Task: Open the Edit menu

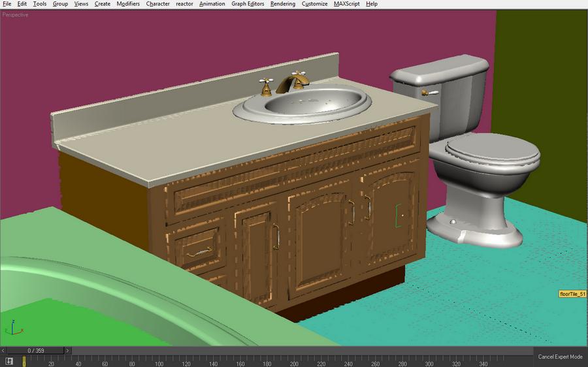Action: point(22,4)
